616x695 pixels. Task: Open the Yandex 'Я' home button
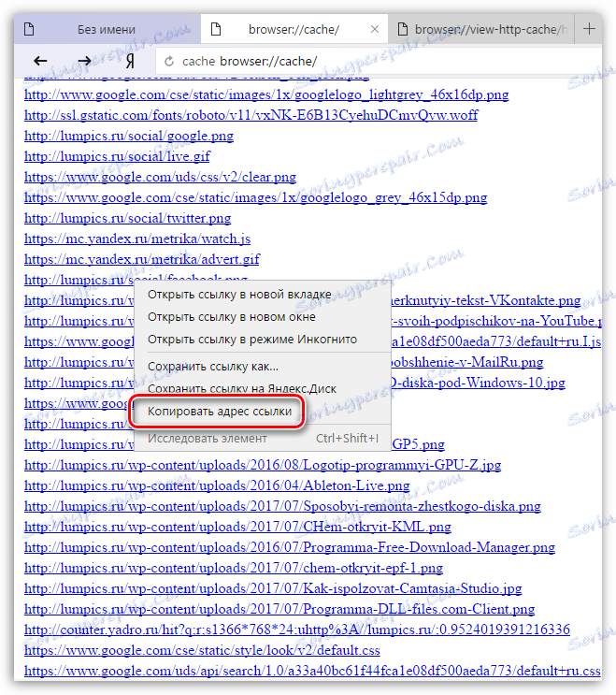(x=129, y=61)
